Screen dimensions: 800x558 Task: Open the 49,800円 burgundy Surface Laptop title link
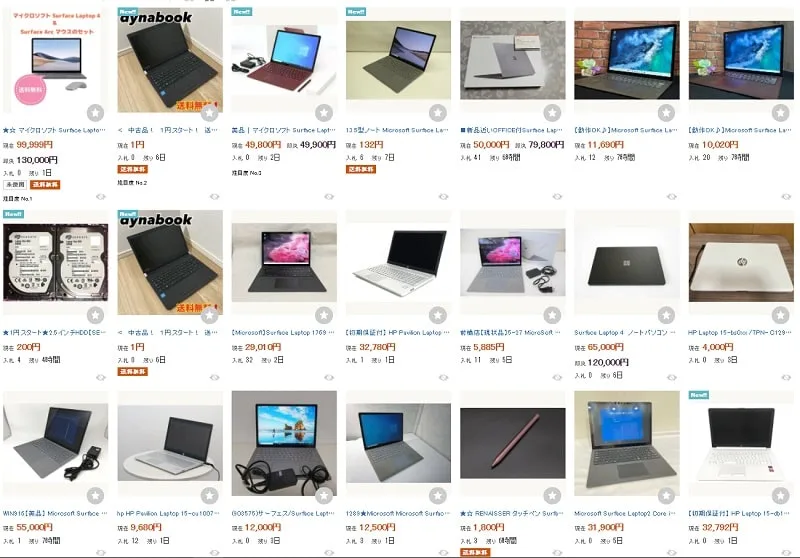pyautogui.click(x=284, y=130)
